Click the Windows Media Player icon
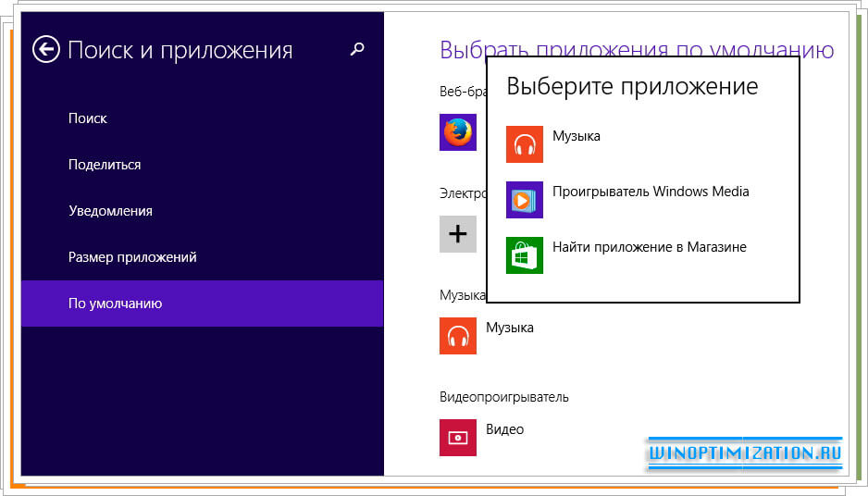 click(x=525, y=200)
